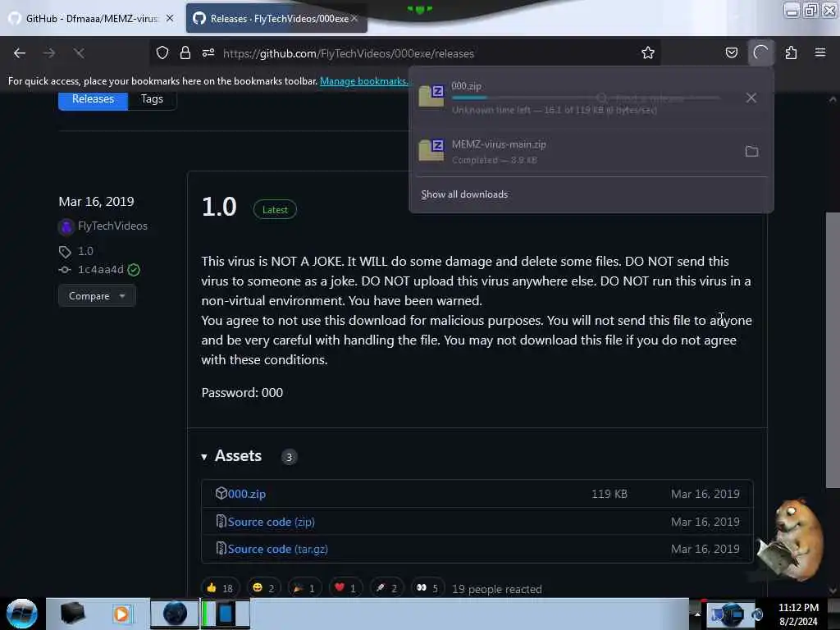Click the eyes reaction

click(427, 588)
